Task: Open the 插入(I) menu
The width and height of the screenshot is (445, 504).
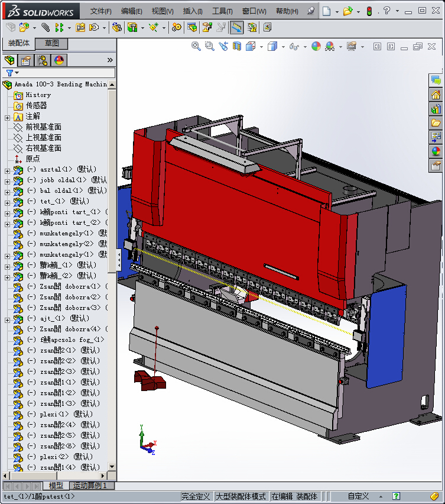Action: click(x=193, y=11)
